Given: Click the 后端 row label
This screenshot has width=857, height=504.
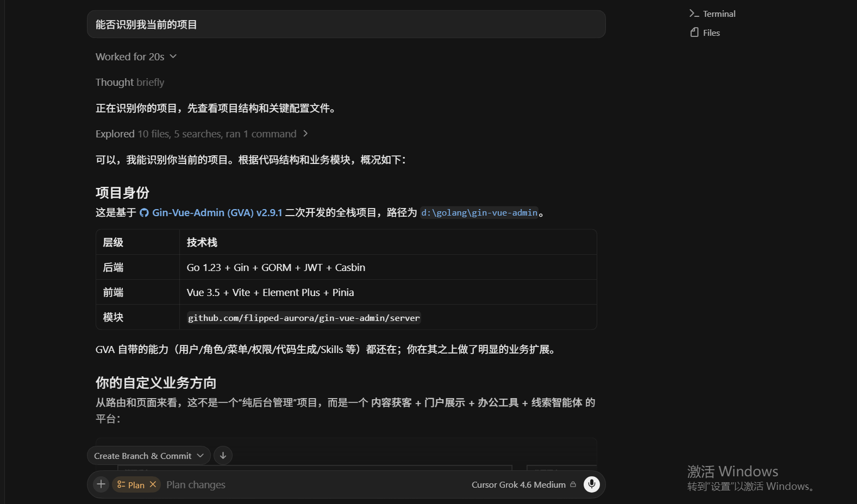Looking at the screenshot, I should tap(113, 267).
